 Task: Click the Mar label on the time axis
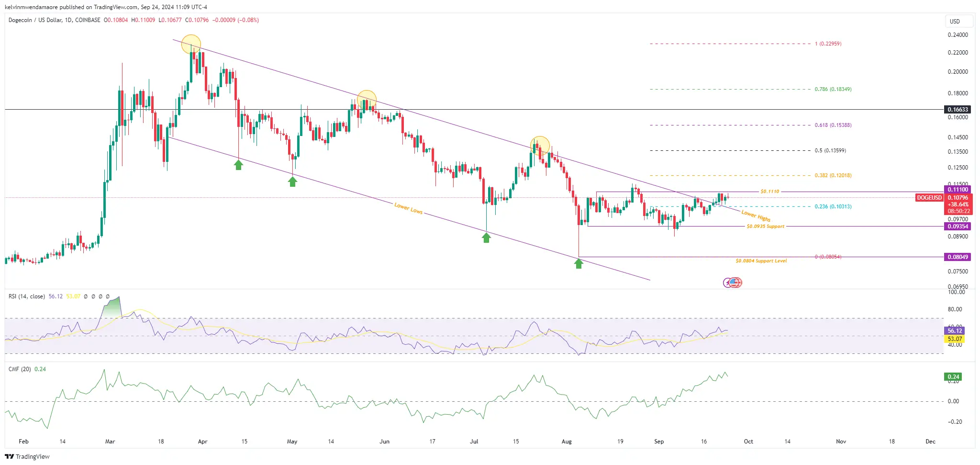pyautogui.click(x=110, y=442)
